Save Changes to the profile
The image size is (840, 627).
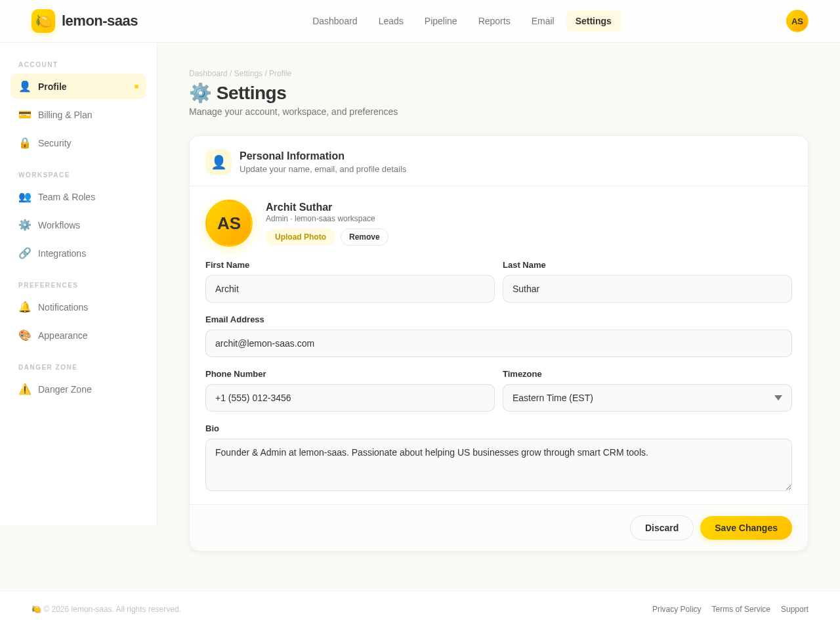[745, 527]
